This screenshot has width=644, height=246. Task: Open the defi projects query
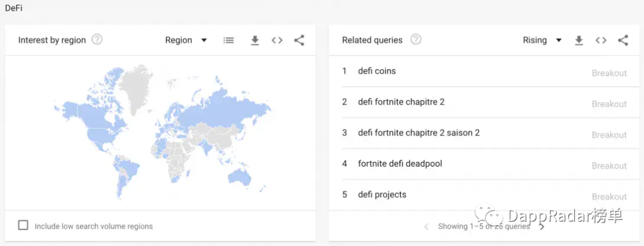[382, 195]
